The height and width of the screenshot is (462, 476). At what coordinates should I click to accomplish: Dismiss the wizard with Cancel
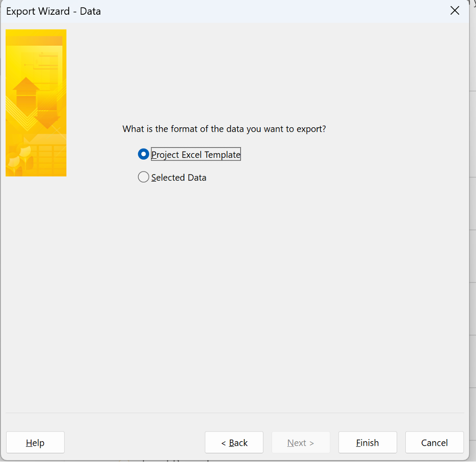tap(434, 442)
